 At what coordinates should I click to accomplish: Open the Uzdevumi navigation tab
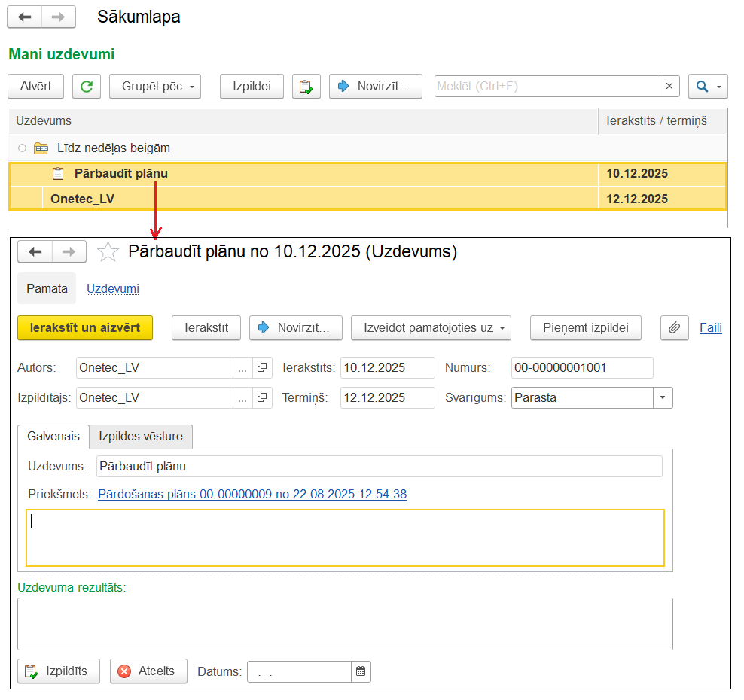click(x=112, y=288)
